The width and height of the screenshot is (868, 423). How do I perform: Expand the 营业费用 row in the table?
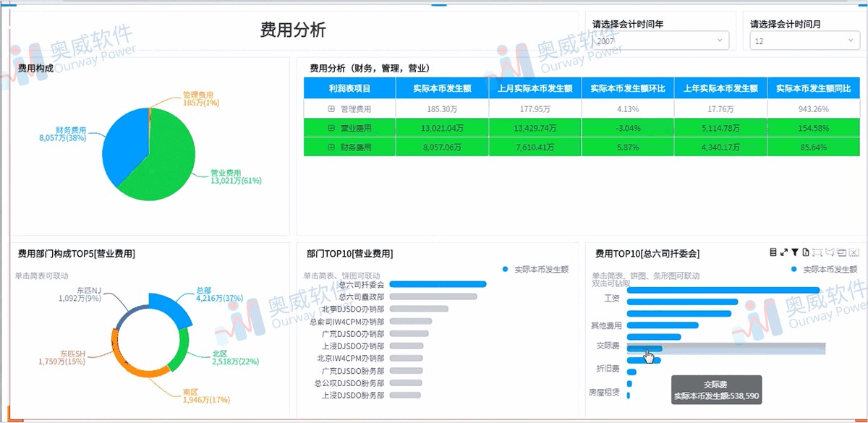(330, 129)
